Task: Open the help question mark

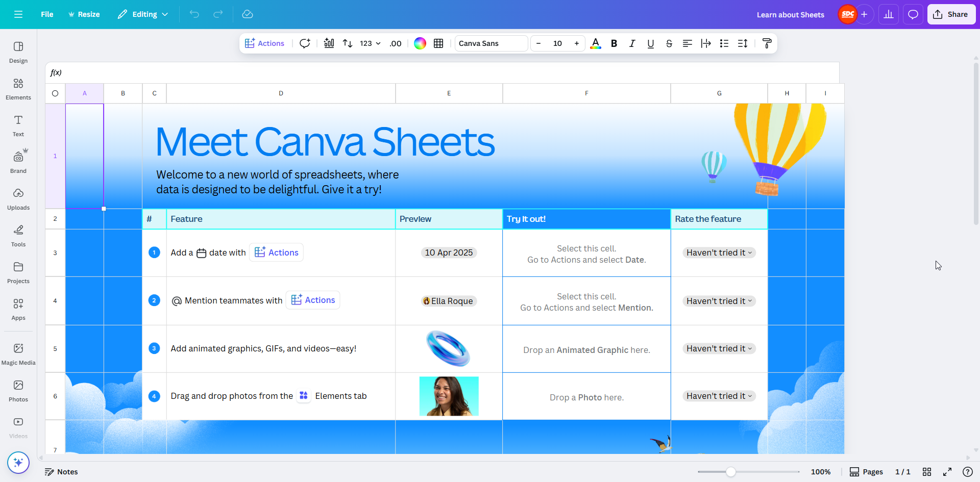Action: coord(967,472)
